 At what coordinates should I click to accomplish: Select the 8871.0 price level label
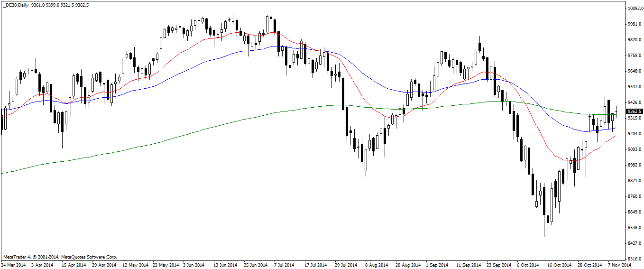point(634,181)
